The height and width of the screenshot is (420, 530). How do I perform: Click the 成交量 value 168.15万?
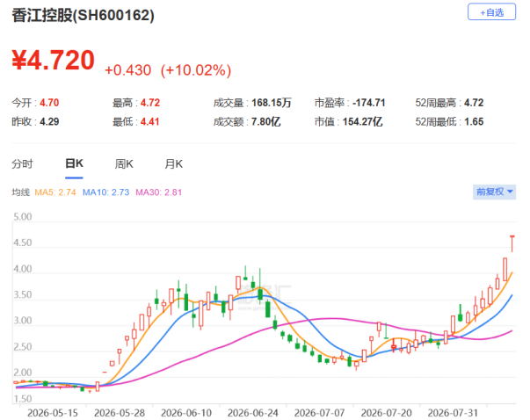coord(272,103)
